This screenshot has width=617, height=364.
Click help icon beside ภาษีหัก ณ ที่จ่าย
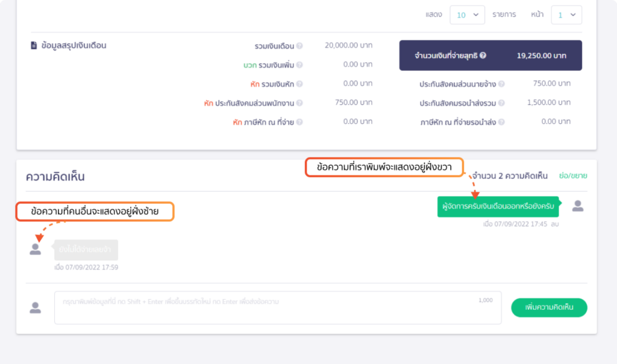[x=299, y=122]
